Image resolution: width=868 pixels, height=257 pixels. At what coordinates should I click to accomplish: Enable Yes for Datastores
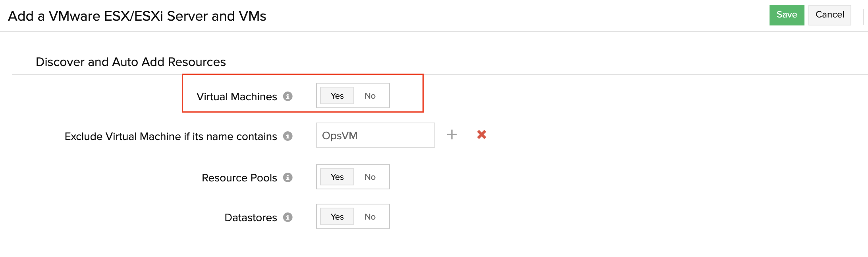tap(337, 216)
